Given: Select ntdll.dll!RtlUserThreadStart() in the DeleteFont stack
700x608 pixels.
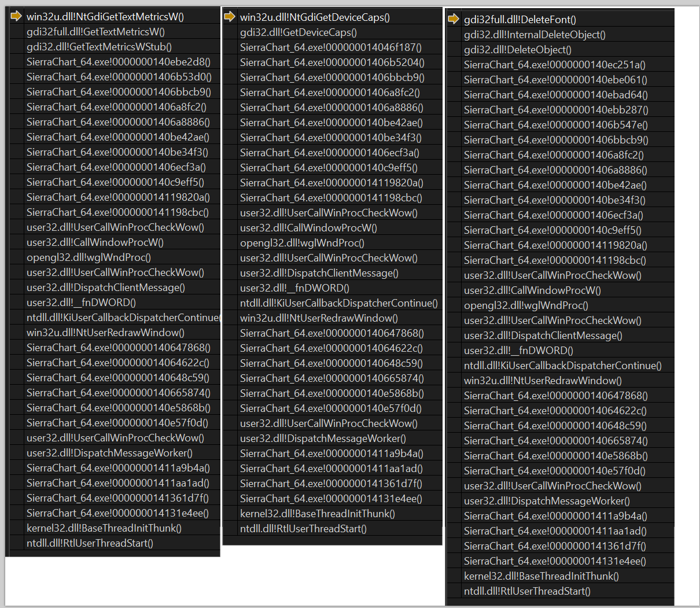Looking at the screenshot, I should [x=527, y=591].
